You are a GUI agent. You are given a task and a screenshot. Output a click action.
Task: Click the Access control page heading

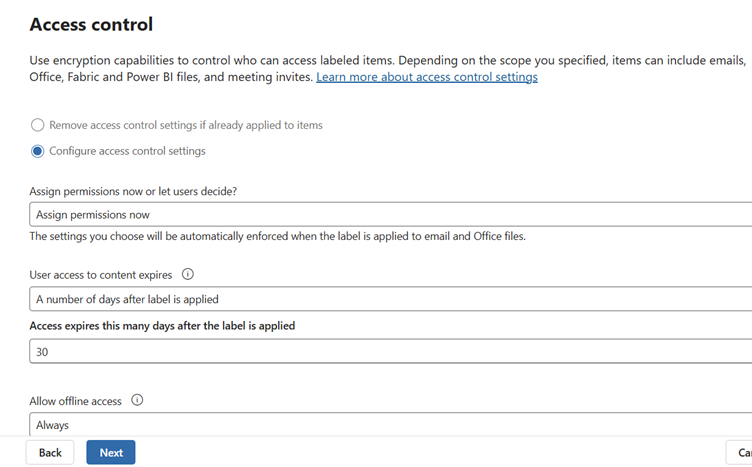point(91,24)
